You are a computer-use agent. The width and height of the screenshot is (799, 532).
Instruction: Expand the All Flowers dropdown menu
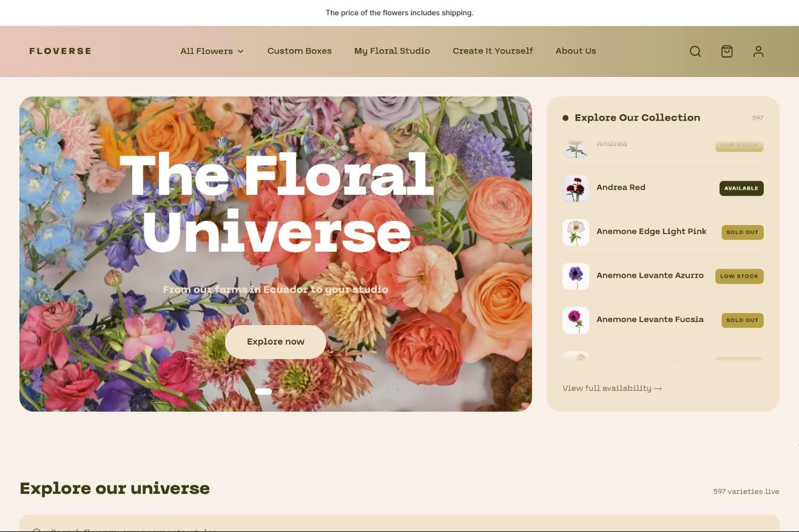click(x=212, y=51)
